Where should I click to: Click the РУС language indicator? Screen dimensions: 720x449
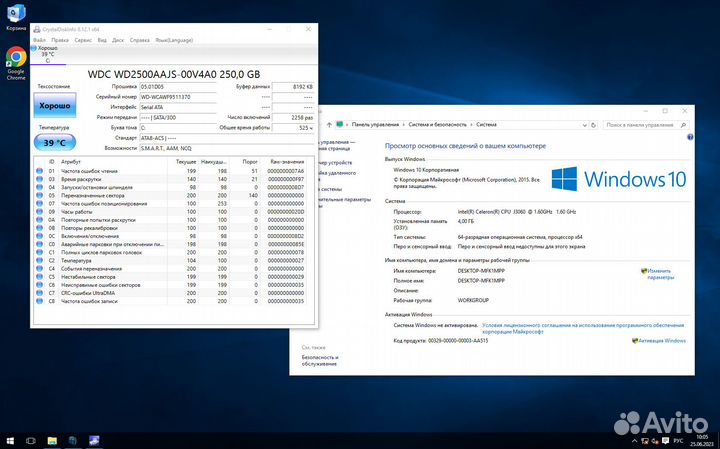pyautogui.click(x=679, y=441)
